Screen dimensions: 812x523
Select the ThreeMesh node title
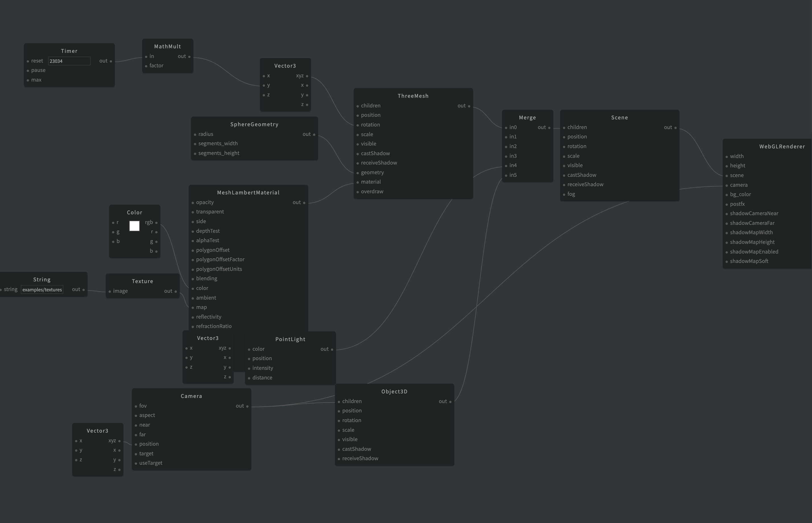[x=413, y=96]
